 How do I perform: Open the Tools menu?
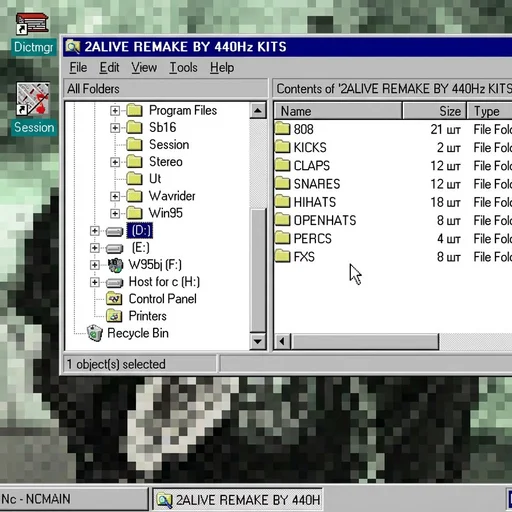point(183,68)
